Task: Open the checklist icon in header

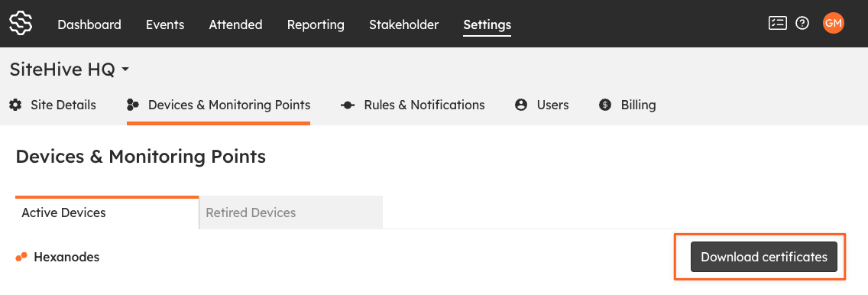Action: pyautogui.click(x=778, y=23)
